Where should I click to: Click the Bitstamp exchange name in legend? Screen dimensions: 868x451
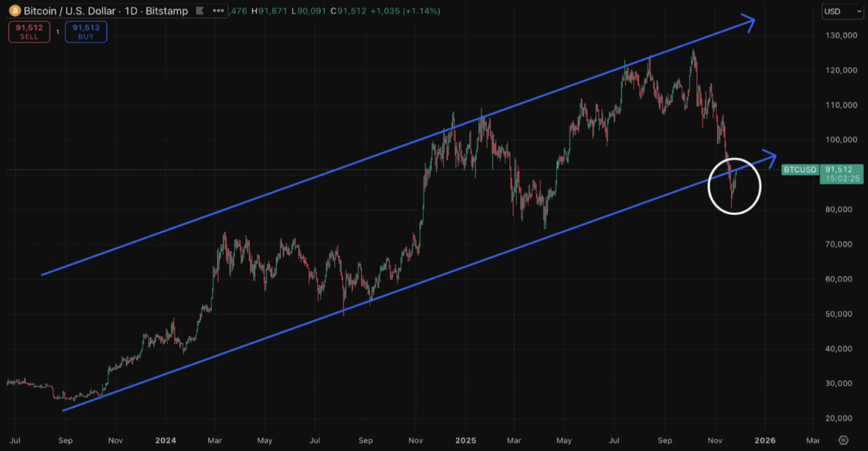point(167,11)
